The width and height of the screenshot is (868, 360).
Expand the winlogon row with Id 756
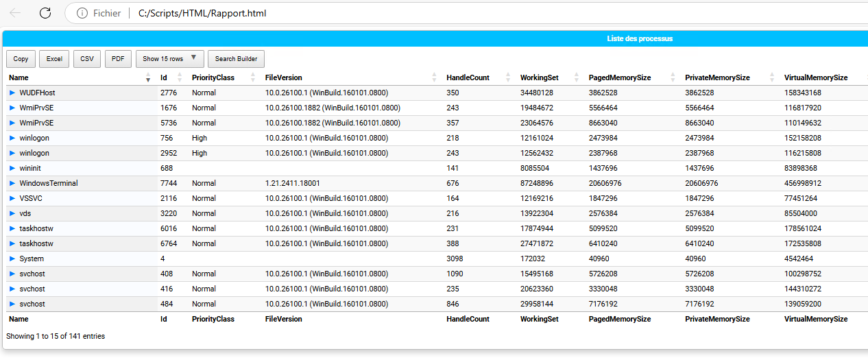[x=12, y=138]
